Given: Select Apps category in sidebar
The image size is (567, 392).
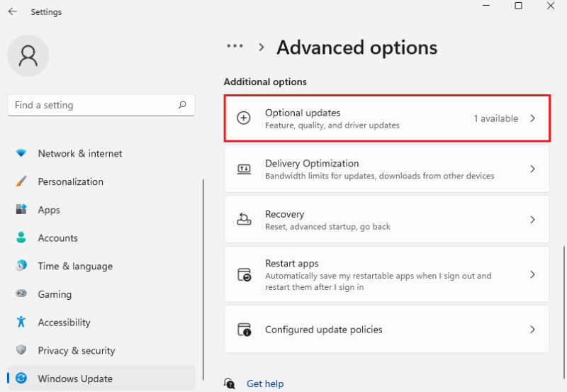Looking at the screenshot, I should point(101,210).
